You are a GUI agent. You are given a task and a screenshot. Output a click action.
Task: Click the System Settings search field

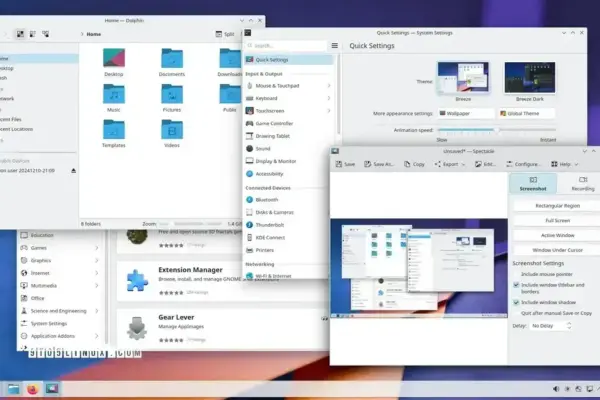[287, 46]
